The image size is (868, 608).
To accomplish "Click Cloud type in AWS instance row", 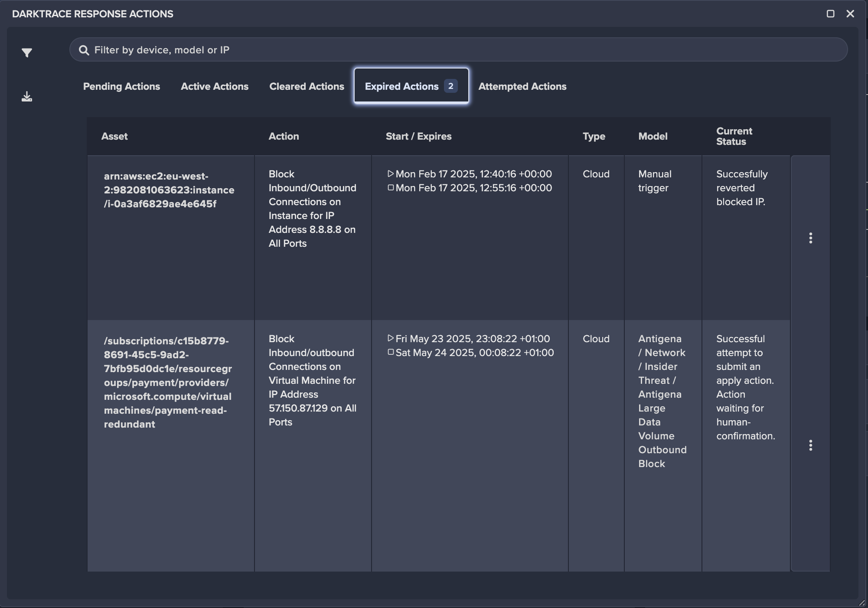I will pyautogui.click(x=596, y=174).
